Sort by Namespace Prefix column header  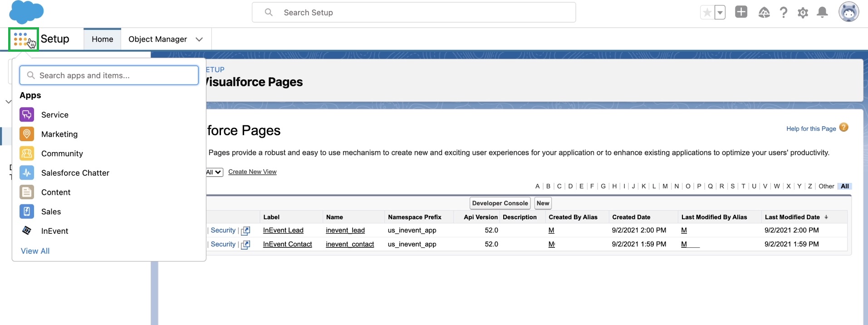click(415, 217)
